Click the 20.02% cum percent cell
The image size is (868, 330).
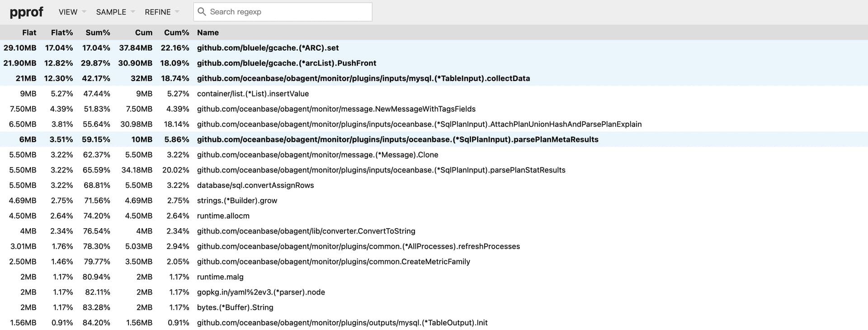pos(176,170)
